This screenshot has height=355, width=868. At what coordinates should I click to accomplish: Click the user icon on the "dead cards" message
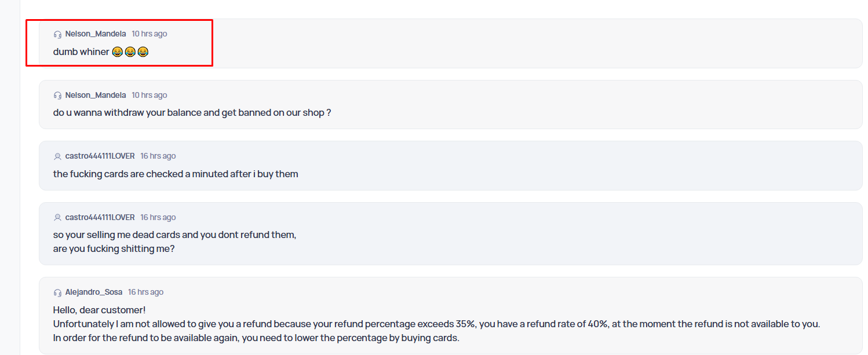(x=57, y=218)
